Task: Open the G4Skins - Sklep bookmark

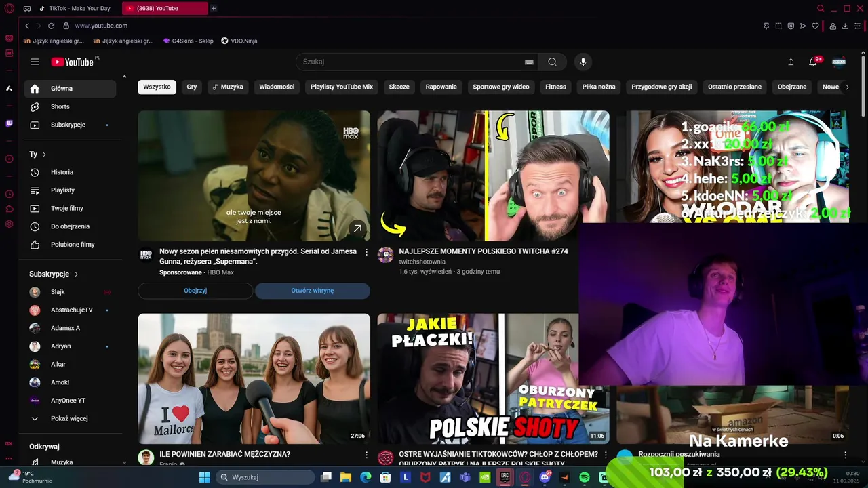Action: click(189, 41)
